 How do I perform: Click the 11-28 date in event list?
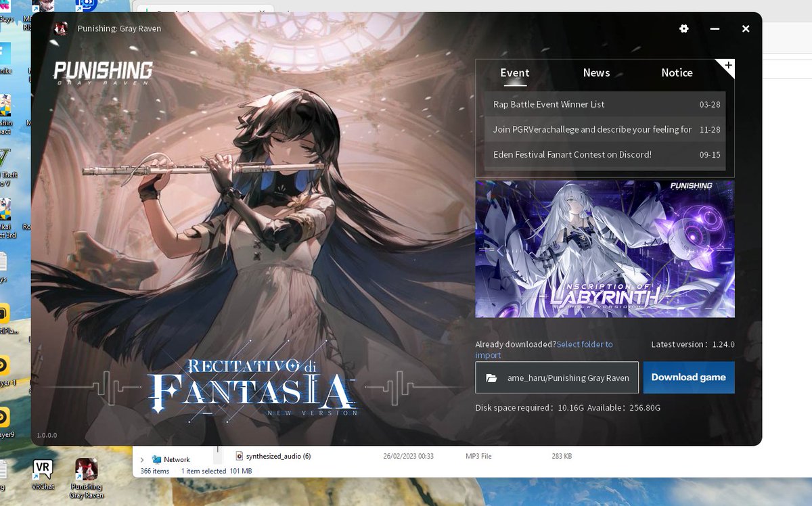click(710, 129)
